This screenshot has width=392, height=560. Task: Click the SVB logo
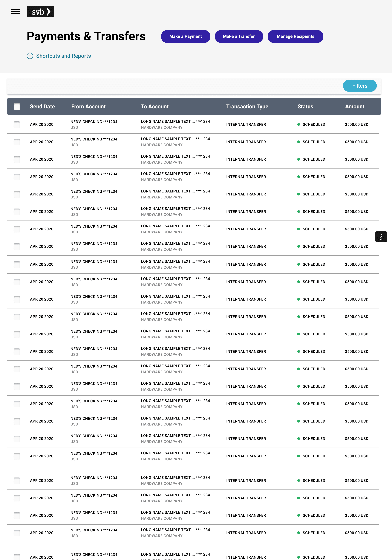40,12
